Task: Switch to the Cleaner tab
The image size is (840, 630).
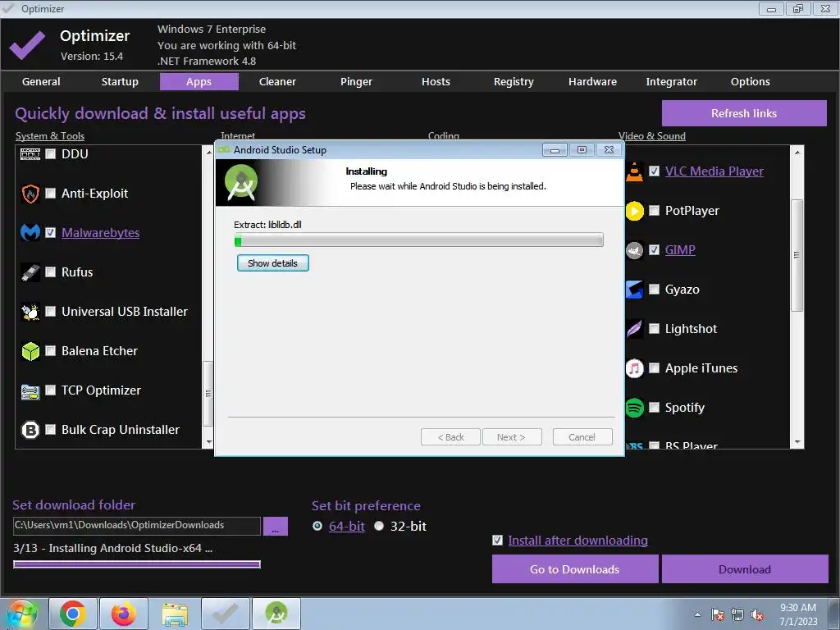Action: [x=277, y=82]
